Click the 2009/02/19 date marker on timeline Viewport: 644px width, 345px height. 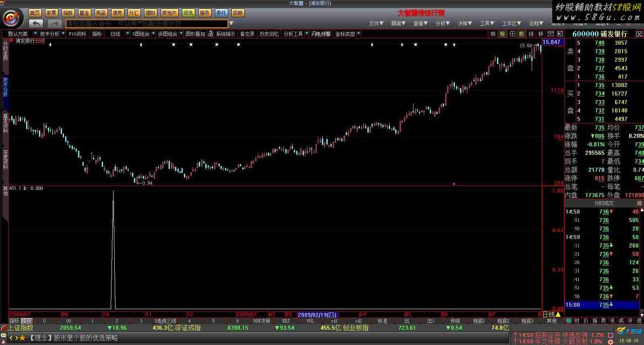(317, 315)
